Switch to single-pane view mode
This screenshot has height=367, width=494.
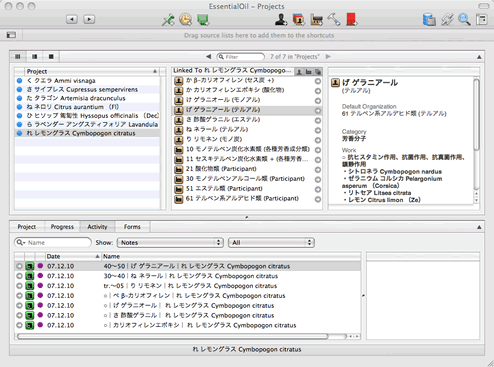point(51,57)
